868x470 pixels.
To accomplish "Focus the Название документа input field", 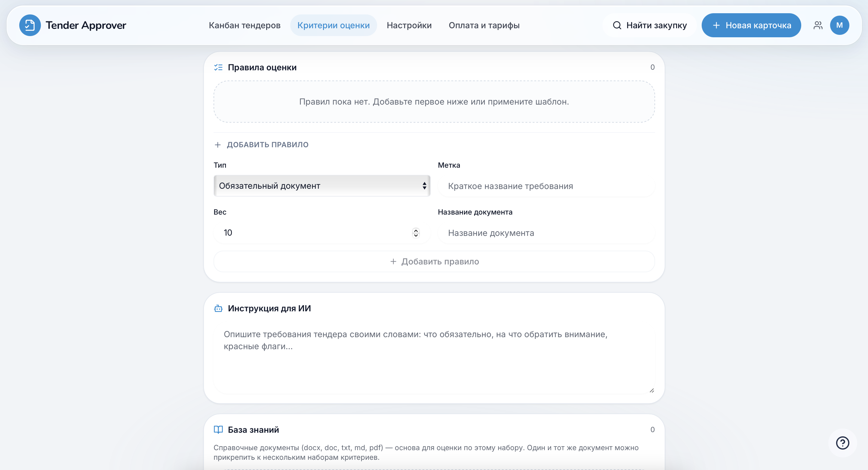I will pos(546,233).
